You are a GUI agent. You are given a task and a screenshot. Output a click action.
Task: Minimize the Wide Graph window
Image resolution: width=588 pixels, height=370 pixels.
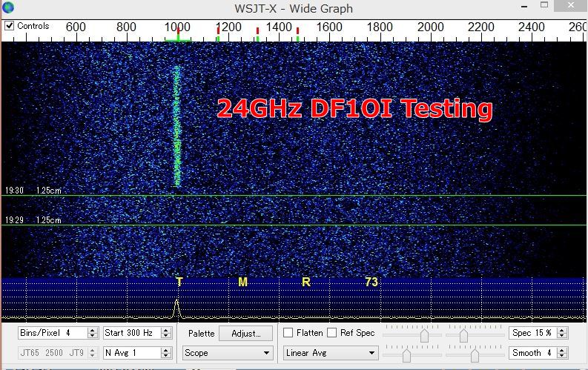[x=524, y=7]
